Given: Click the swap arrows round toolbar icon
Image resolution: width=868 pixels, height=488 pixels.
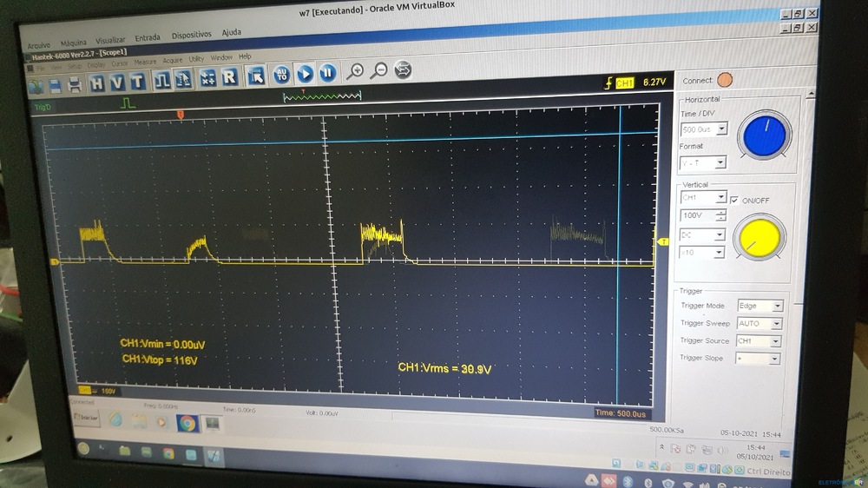Looking at the screenshot, I should [x=403, y=69].
